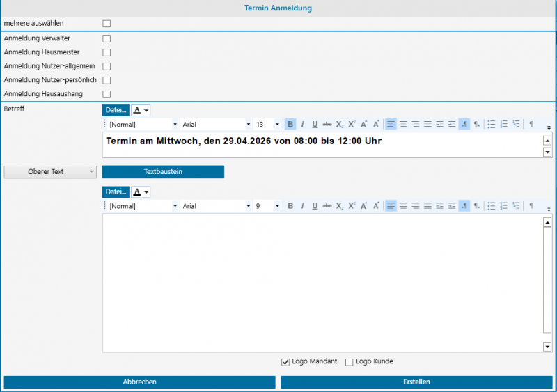Check Anmeldung Hausmeister
The image size is (557, 392).
pyautogui.click(x=107, y=52)
